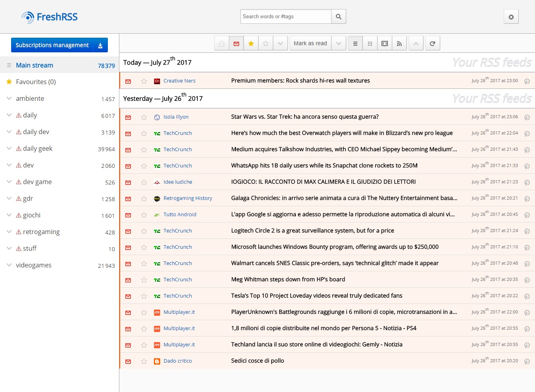535x392 pixels.
Task: Open the retrogaming category
Action: [41, 232]
